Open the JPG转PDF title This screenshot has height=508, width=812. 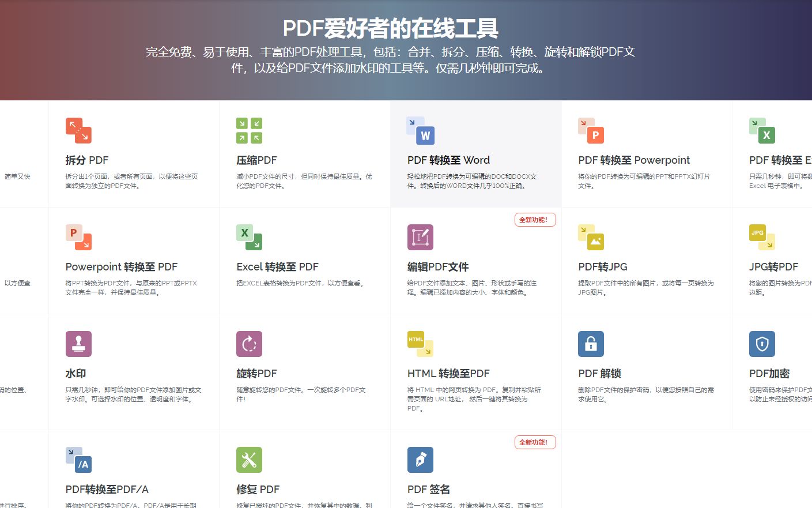[x=773, y=267]
